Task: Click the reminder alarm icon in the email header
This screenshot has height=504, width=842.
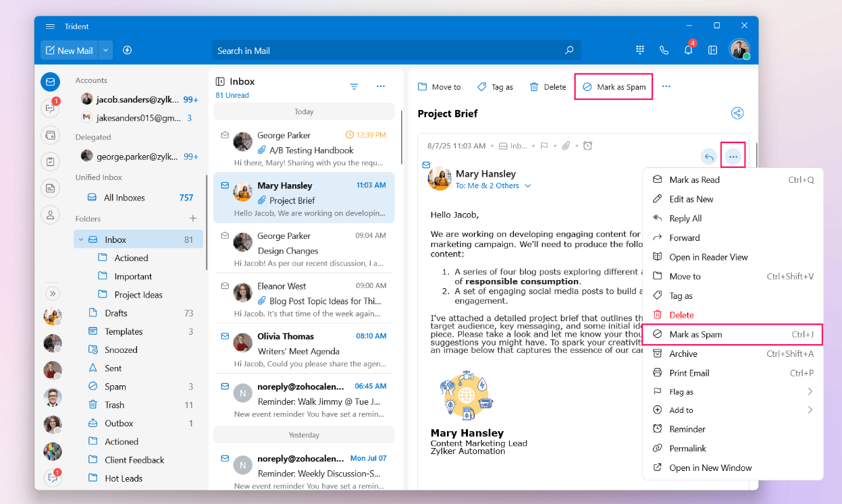Action: pyautogui.click(x=588, y=146)
